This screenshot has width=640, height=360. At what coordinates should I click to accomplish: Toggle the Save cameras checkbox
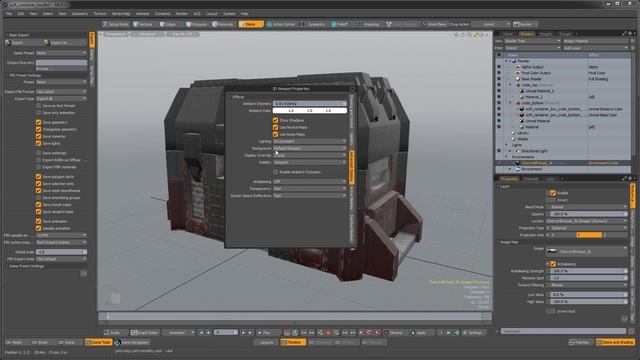click(38, 136)
